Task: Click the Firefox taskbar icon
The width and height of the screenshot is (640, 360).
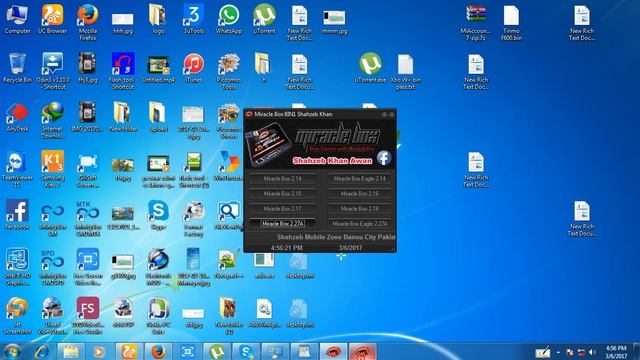Action: 158,351
